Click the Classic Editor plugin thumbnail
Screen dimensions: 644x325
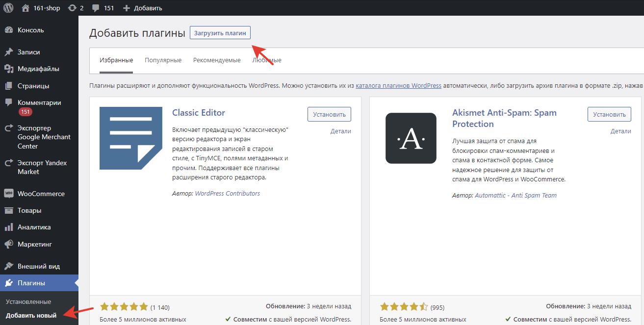[x=130, y=138]
